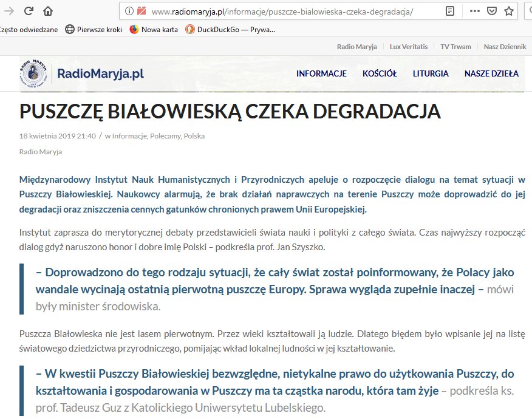This screenshot has width=532, height=419.
Task: Go to the Firefox home page icon
Action: 48,11
